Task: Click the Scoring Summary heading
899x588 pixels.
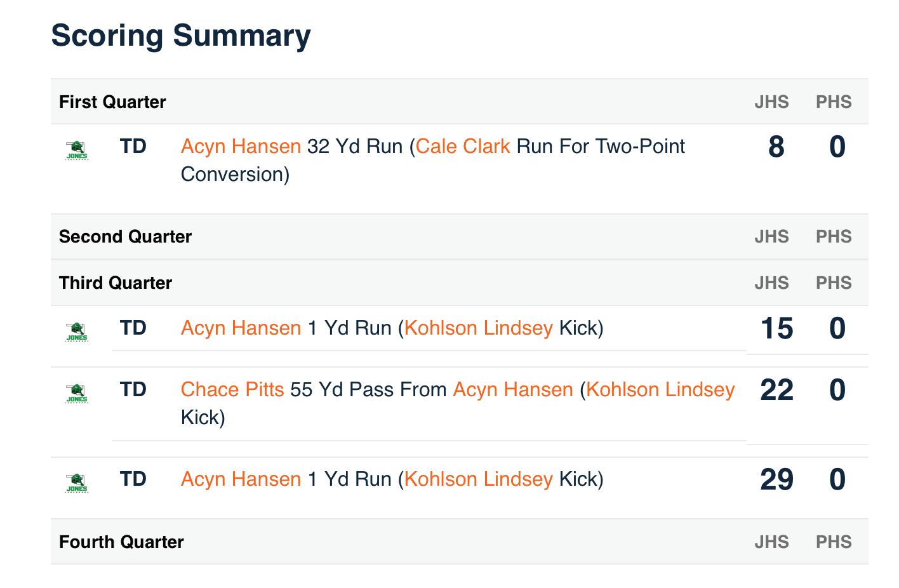Action: pos(181,36)
